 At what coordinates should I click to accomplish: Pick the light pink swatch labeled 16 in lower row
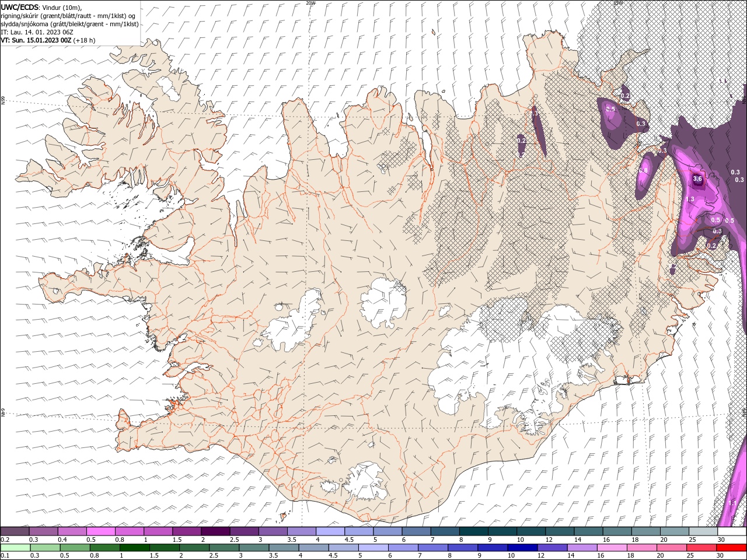click(x=612, y=548)
